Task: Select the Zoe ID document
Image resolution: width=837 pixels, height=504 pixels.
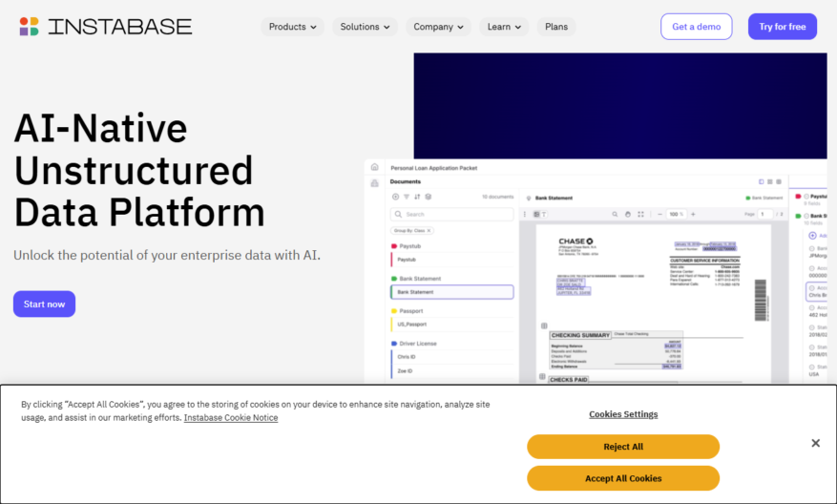Action: [x=452, y=370]
